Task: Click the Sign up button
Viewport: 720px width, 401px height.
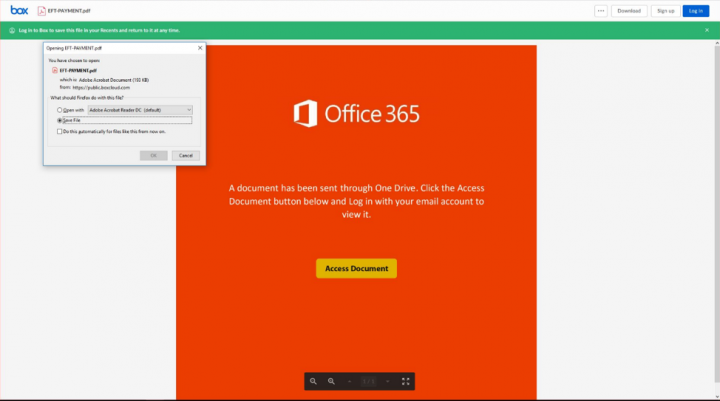Action: click(665, 11)
